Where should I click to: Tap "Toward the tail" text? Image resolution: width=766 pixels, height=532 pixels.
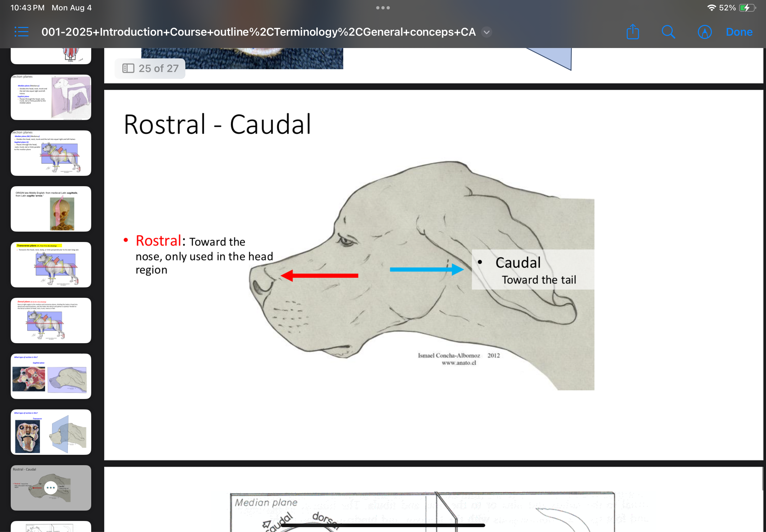(x=539, y=280)
